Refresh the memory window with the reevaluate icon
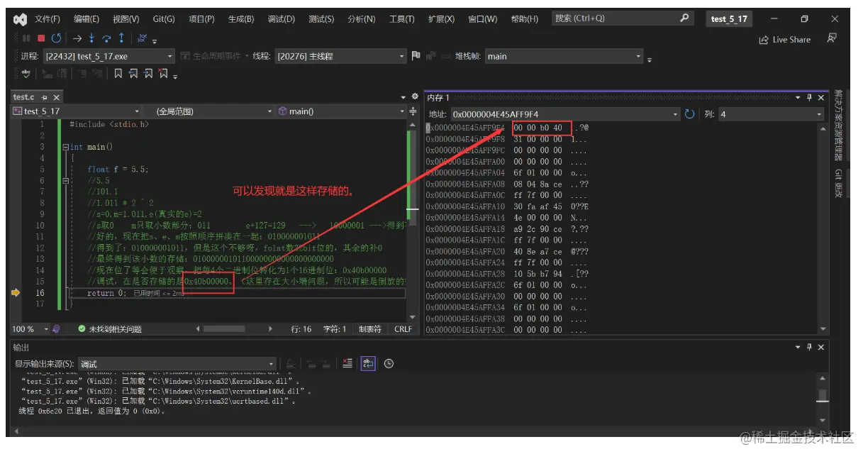868x459 pixels. (x=689, y=114)
